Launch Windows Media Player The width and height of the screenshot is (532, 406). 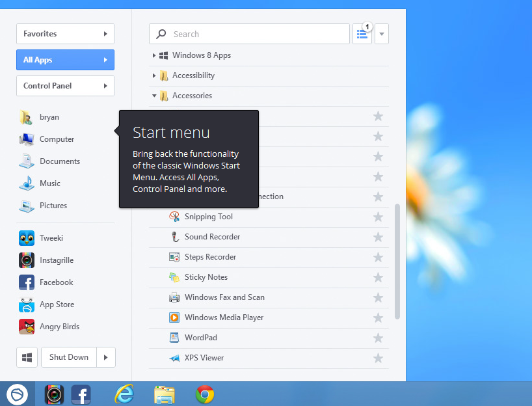pos(224,318)
